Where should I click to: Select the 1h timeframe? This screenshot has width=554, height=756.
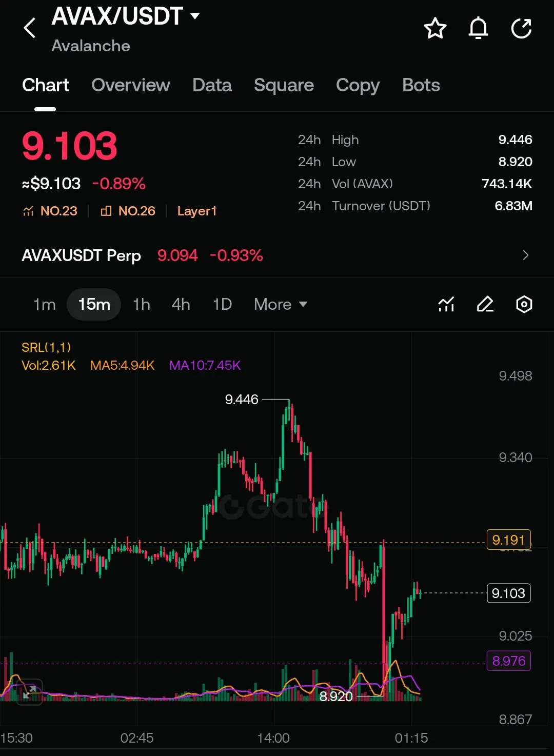point(142,304)
